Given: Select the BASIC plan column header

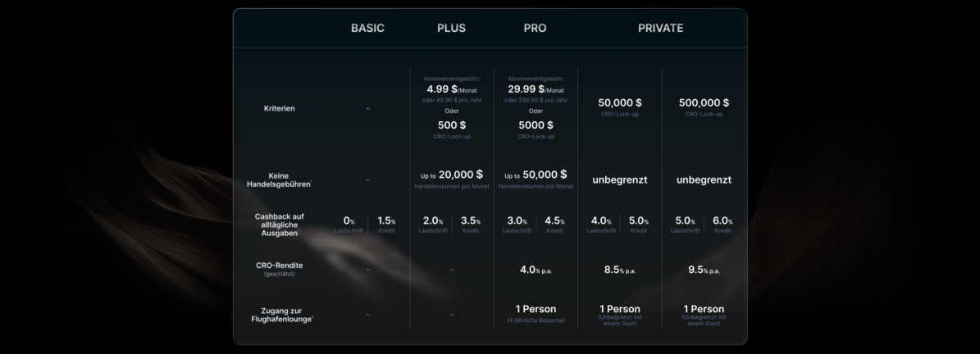Looking at the screenshot, I should point(367,28).
